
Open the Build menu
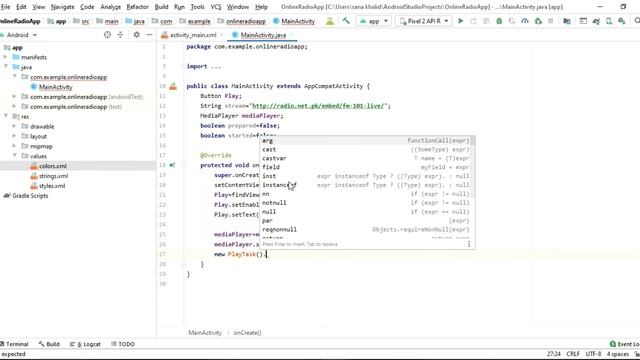click(161, 7)
